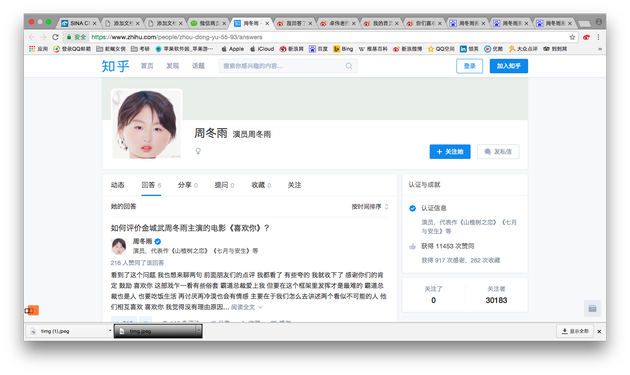Open the bookmarks overflow chevron

pyautogui.click(x=600, y=49)
